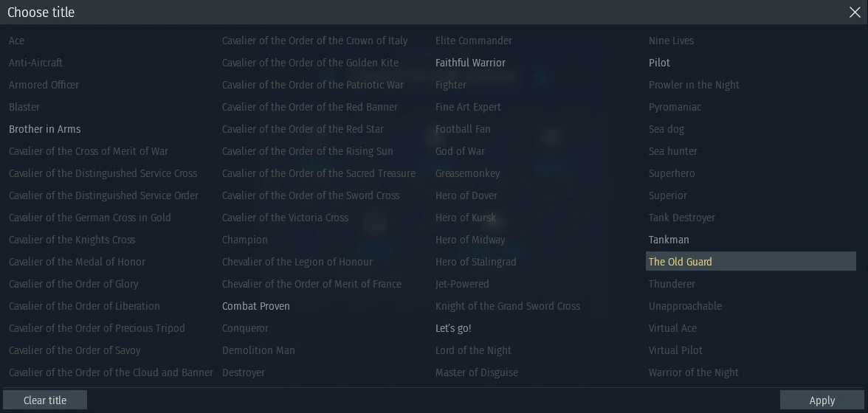Choose 'Cavalier of the Medal of Honor'
Viewport: 868px width, 413px height.
(x=77, y=262)
